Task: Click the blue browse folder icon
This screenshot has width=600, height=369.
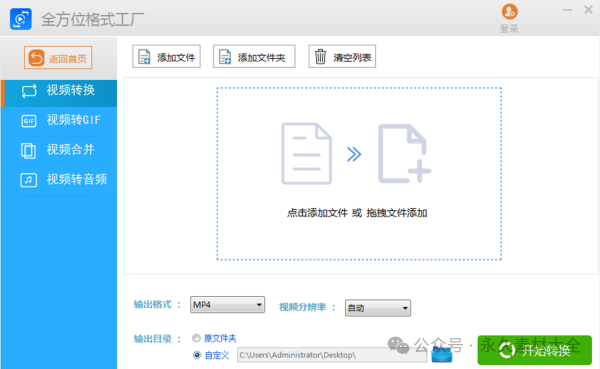Action: 442,355
